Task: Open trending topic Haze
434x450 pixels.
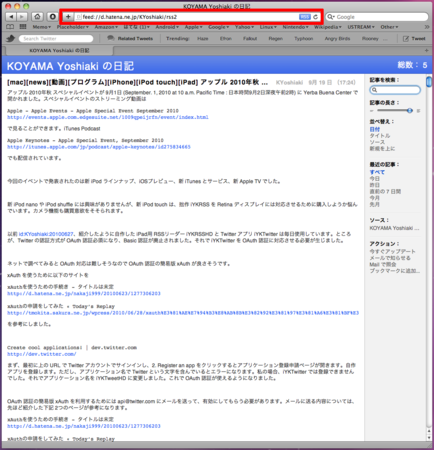Action: click(203, 39)
